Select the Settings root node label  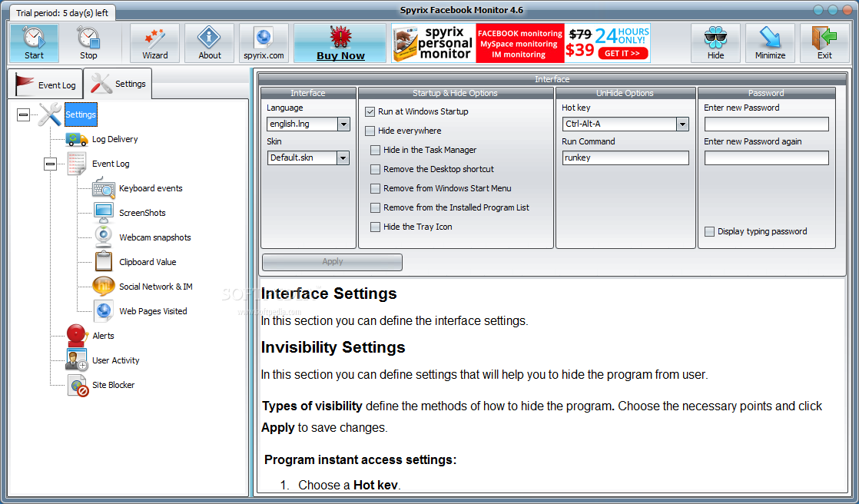click(x=81, y=114)
